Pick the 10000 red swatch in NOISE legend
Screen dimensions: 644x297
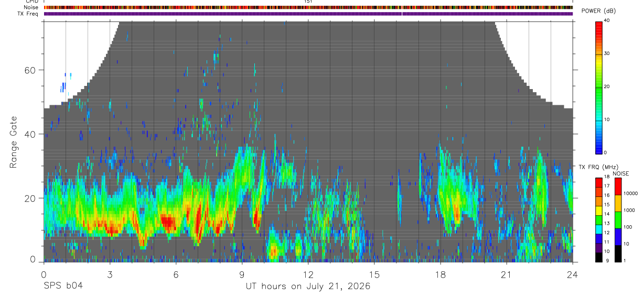click(617, 186)
